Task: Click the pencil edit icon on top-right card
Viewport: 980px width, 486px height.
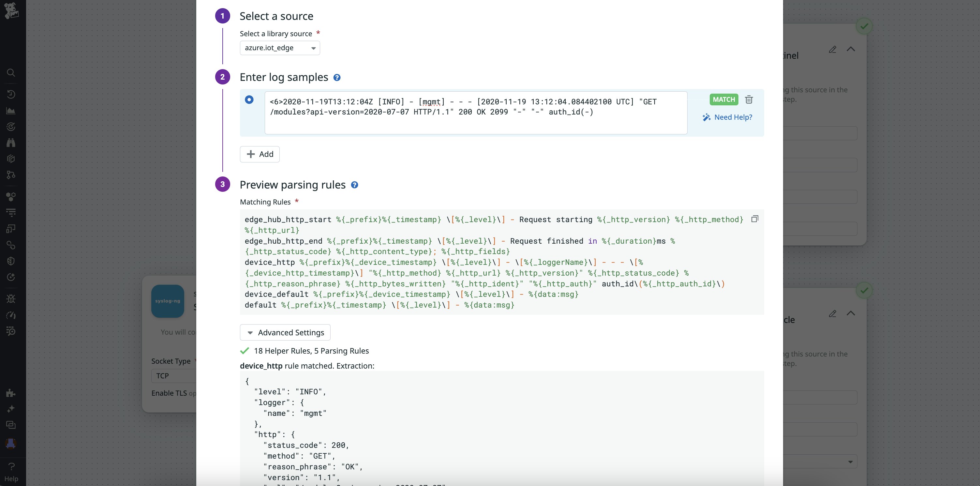Action: point(832,50)
